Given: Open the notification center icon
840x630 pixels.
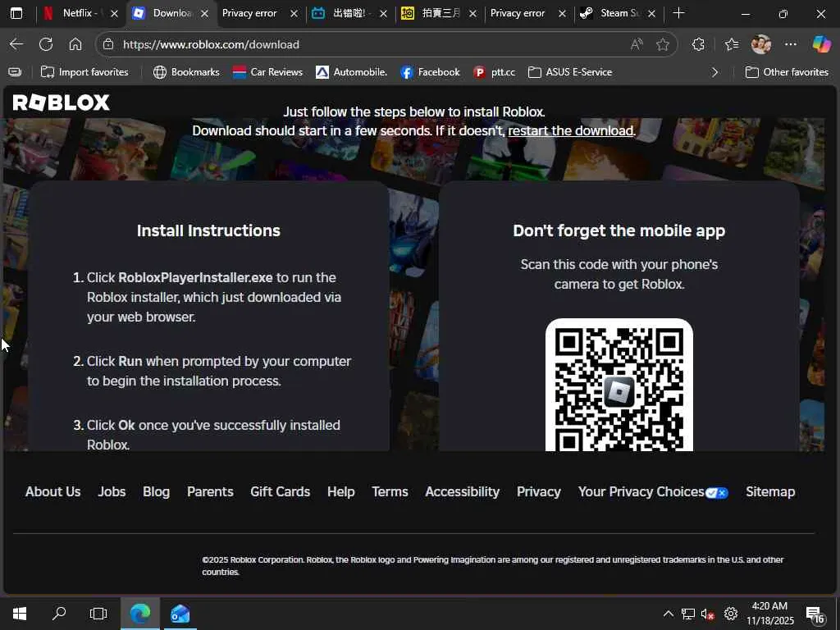Looking at the screenshot, I should click(x=815, y=615).
